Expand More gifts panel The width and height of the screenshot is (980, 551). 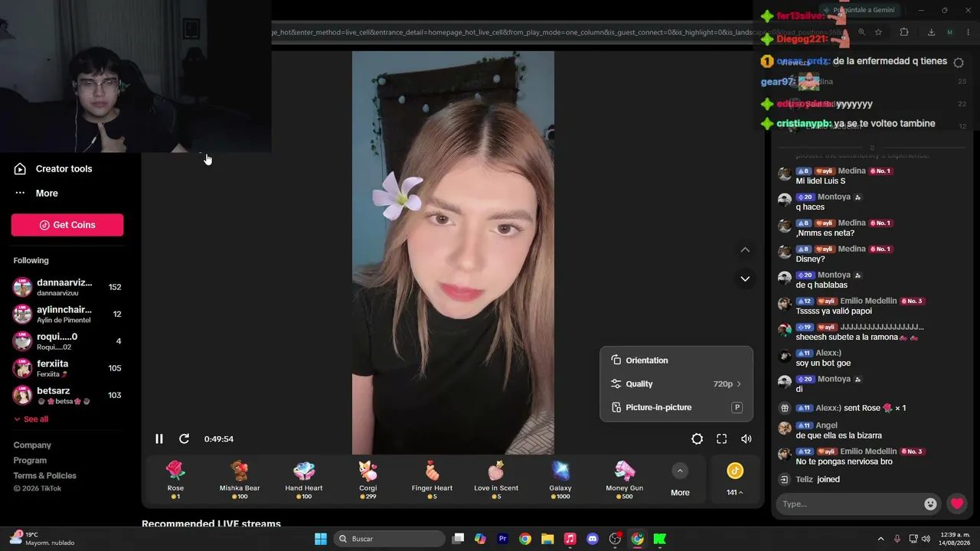(680, 480)
